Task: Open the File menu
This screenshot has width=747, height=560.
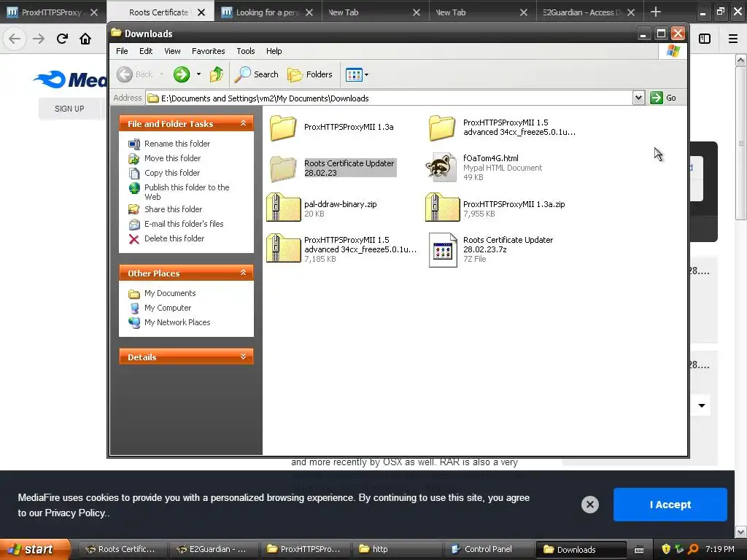Action: [x=122, y=51]
